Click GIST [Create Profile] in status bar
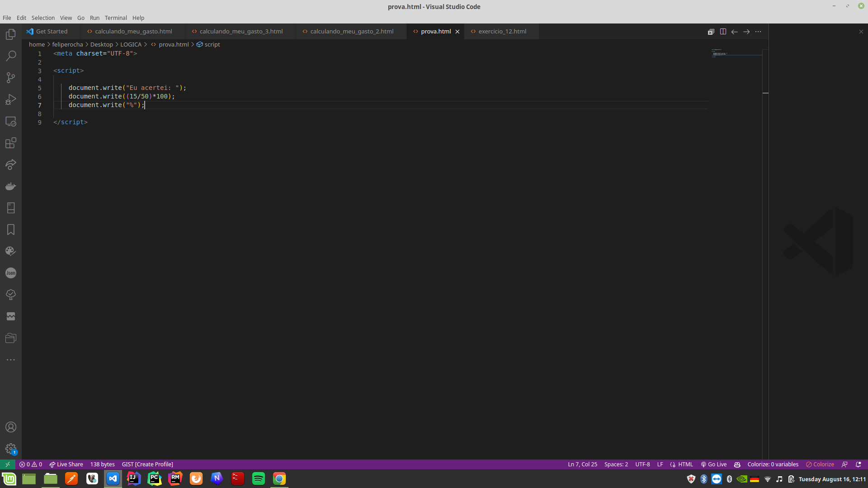The image size is (868, 488). (147, 464)
